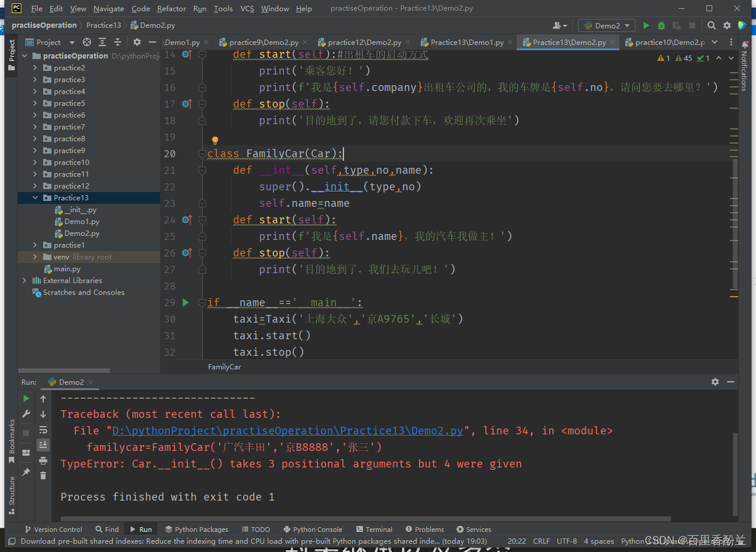The width and height of the screenshot is (756, 552).
Task: Open Version Control tool window
Action: [53, 530]
